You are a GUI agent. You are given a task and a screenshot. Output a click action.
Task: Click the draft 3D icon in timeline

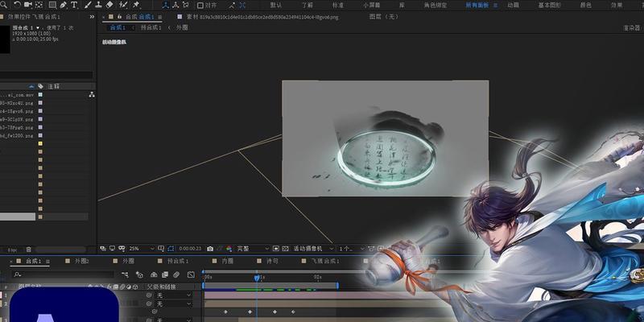click(139, 275)
